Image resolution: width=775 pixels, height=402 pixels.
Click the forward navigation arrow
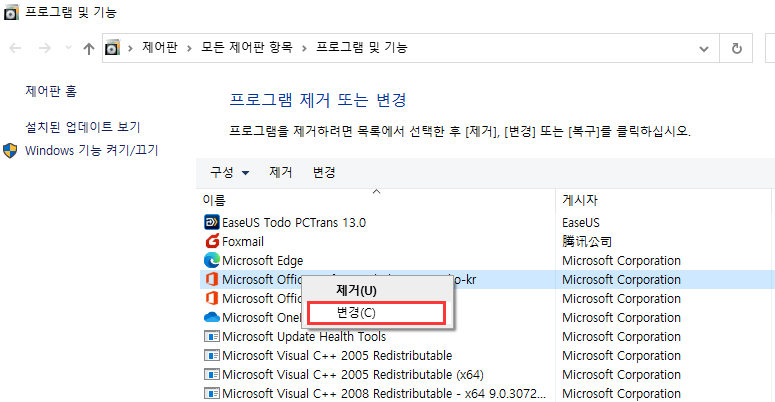tap(44, 48)
